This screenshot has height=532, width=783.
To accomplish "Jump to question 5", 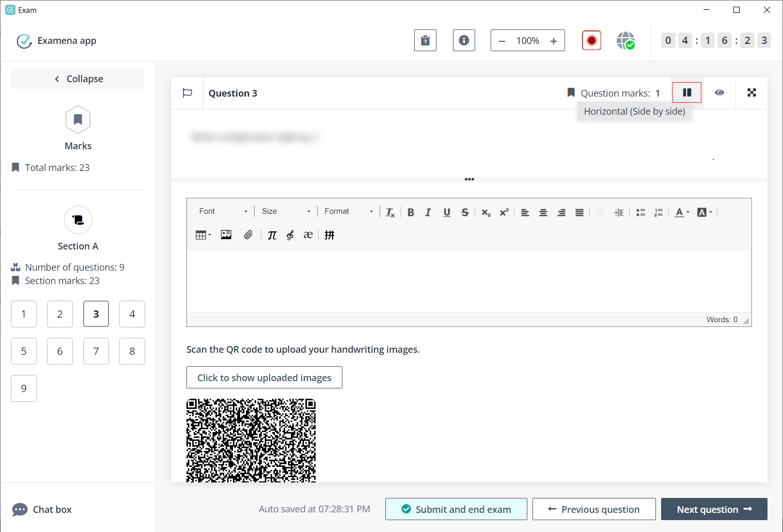I will [24, 351].
